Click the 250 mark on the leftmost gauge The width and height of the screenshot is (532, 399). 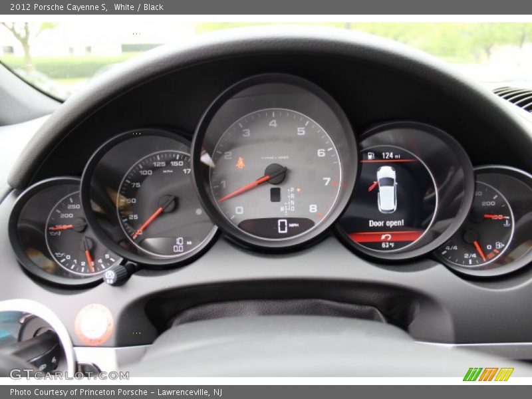[74, 206]
